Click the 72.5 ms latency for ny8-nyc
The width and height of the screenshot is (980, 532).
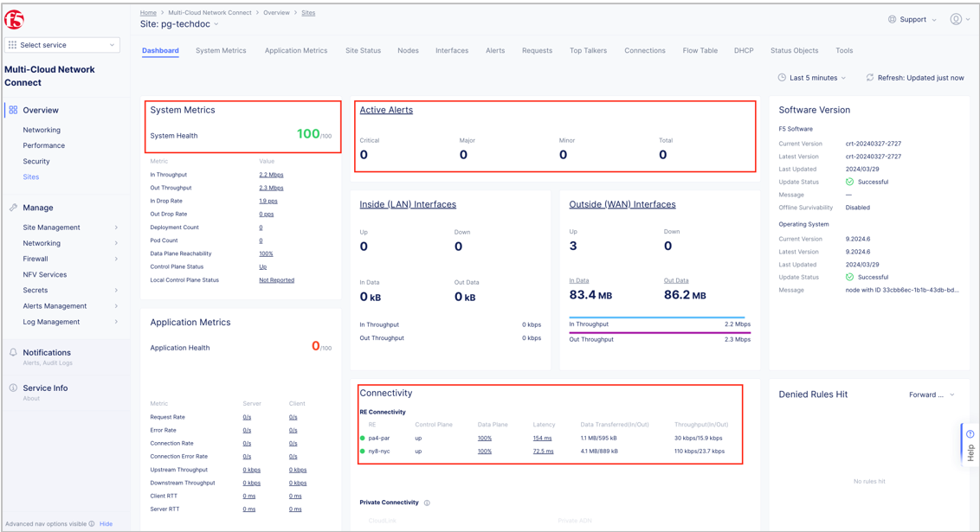543,452
